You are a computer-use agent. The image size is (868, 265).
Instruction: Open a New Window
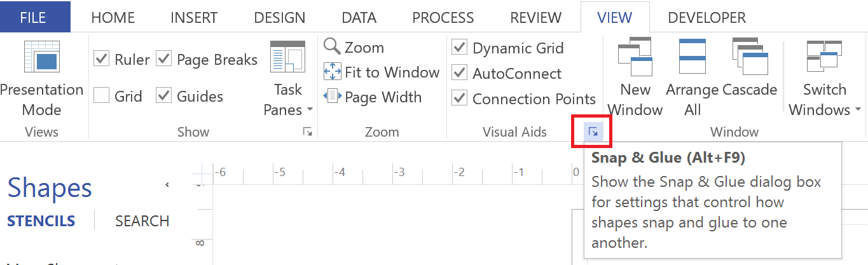tap(635, 78)
